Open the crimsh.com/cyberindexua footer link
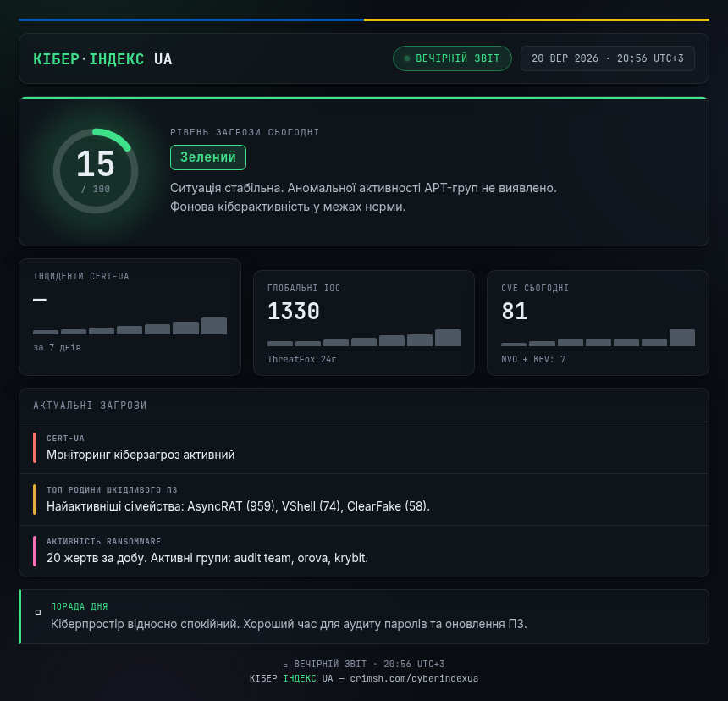The width and height of the screenshot is (728, 701). click(414, 678)
